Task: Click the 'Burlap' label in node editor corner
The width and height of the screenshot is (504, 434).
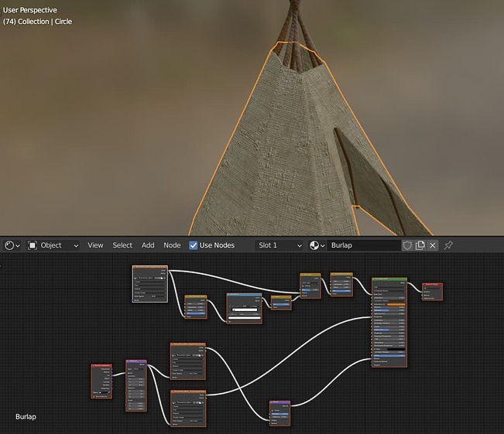Action: [x=26, y=417]
